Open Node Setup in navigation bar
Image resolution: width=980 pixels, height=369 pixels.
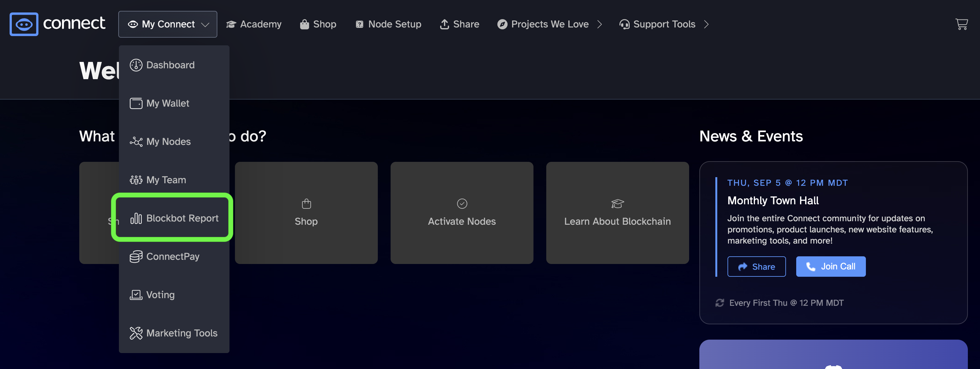388,24
